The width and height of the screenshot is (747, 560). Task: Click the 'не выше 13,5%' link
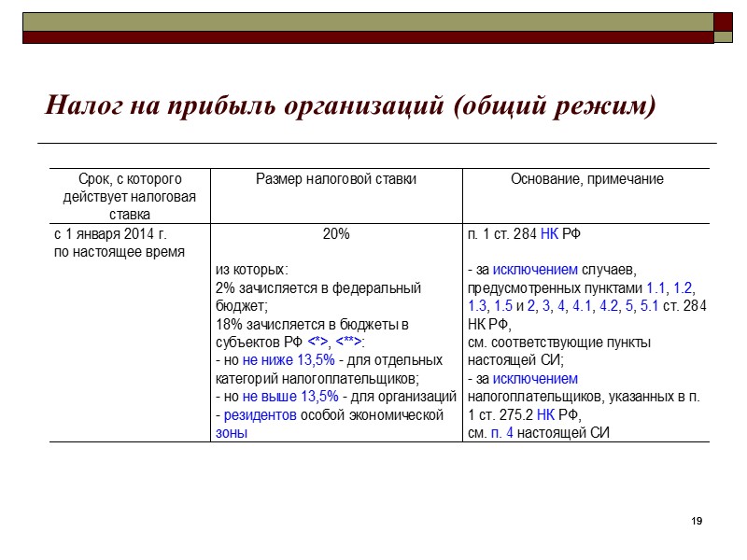pyautogui.click(x=290, y=397)
